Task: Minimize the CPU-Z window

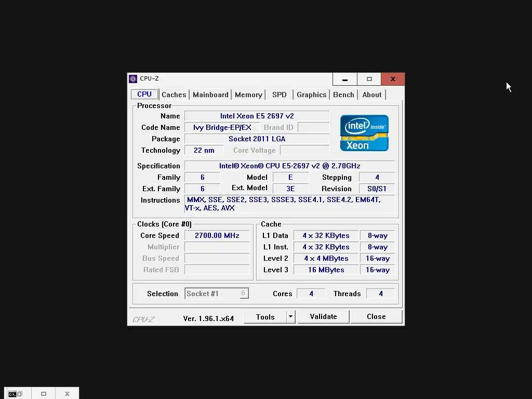Action: click(x=345, y=79)
